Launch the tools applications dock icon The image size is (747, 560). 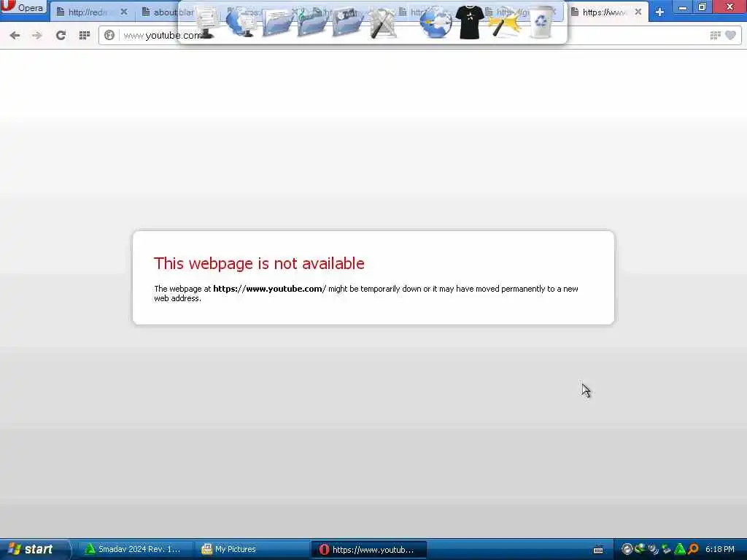pyautogui.click(x=382, y=23)
